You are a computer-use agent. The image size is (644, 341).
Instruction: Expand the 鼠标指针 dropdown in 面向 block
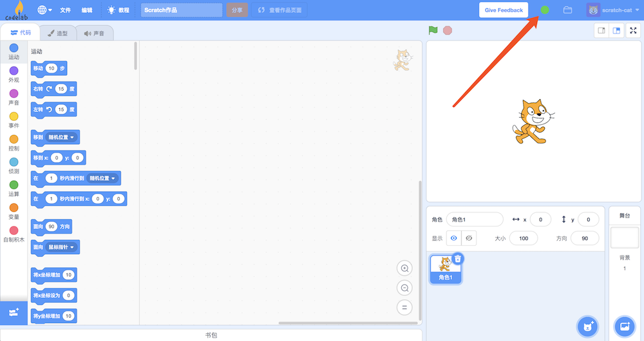pos(61,247)
